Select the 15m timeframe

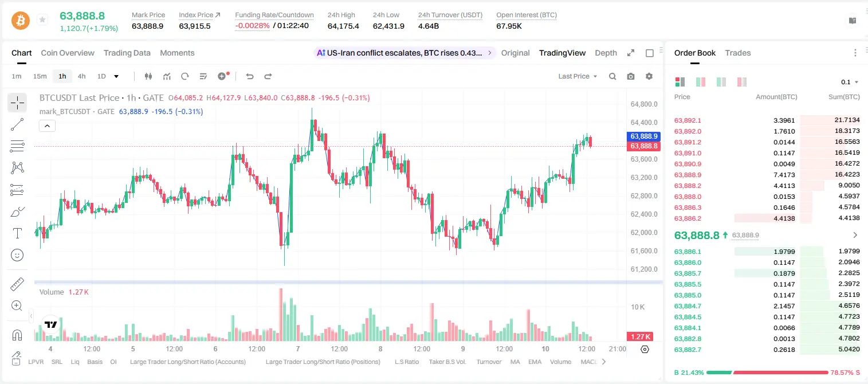pos(40,76)
